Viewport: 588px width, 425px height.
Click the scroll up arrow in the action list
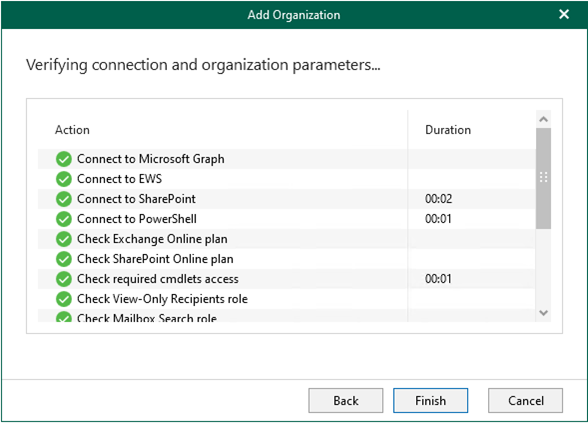[543, 119]
